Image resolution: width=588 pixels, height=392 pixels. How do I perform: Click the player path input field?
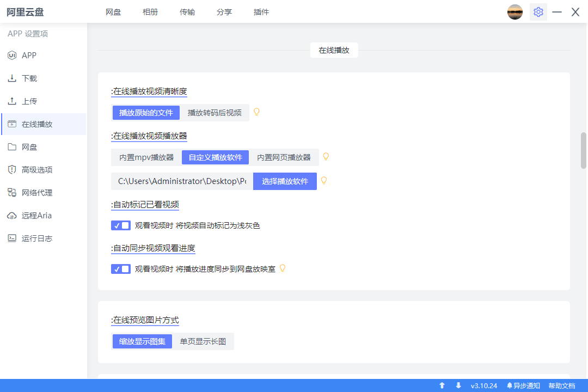click(x=181, y=181)
